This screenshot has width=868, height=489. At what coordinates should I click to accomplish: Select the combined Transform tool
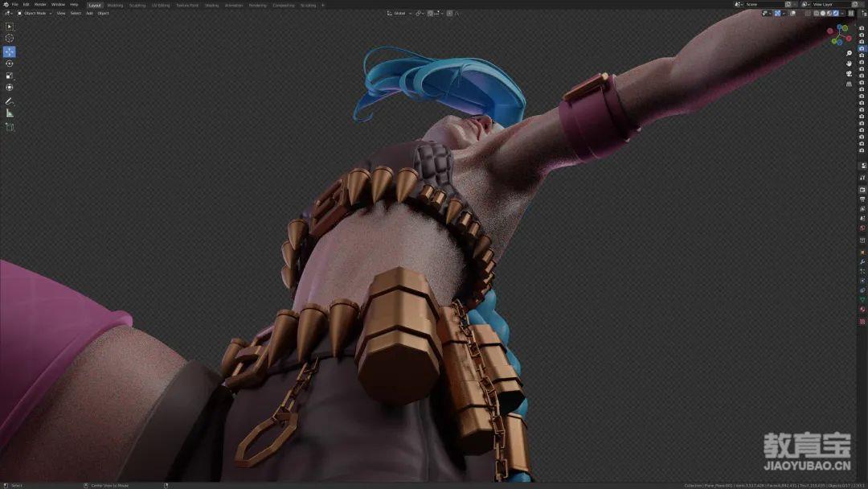pyautogui.click(x=10, y=88)
